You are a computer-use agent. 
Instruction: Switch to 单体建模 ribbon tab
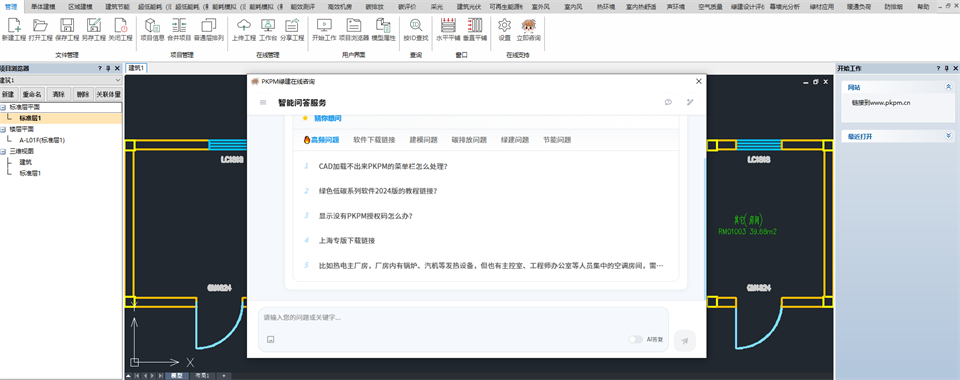[43, 6]
